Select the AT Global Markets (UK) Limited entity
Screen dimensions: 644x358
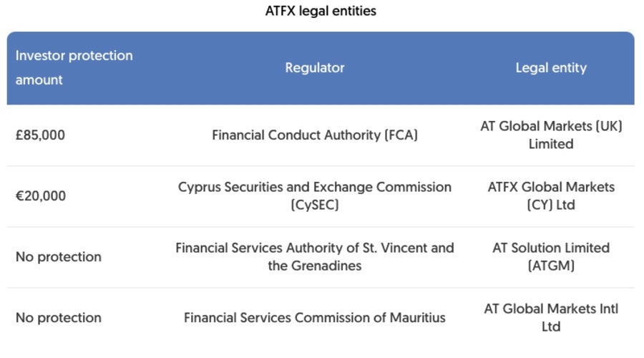coord(551,135)
